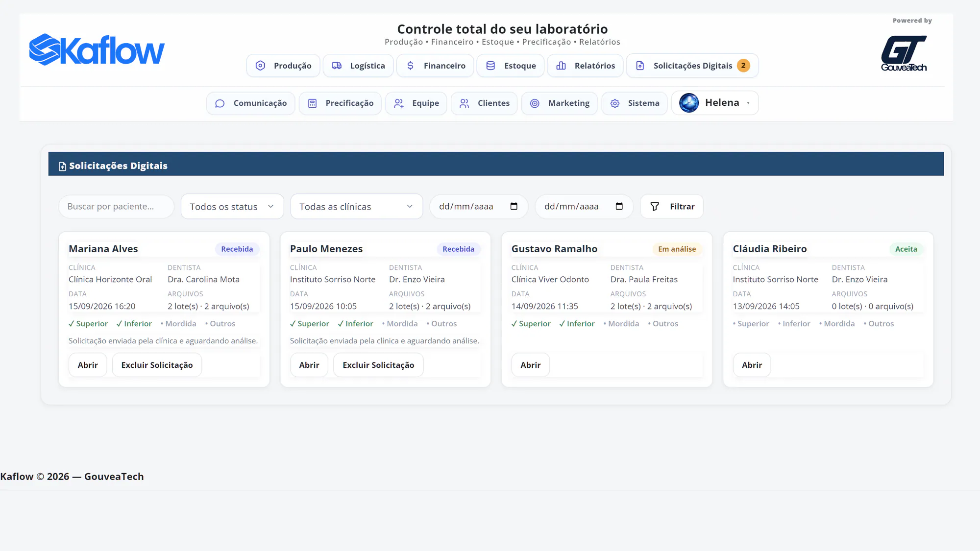Screen dimensions: 980x551
Task: Open the Clientes section
Action: [x=484, y=103]
